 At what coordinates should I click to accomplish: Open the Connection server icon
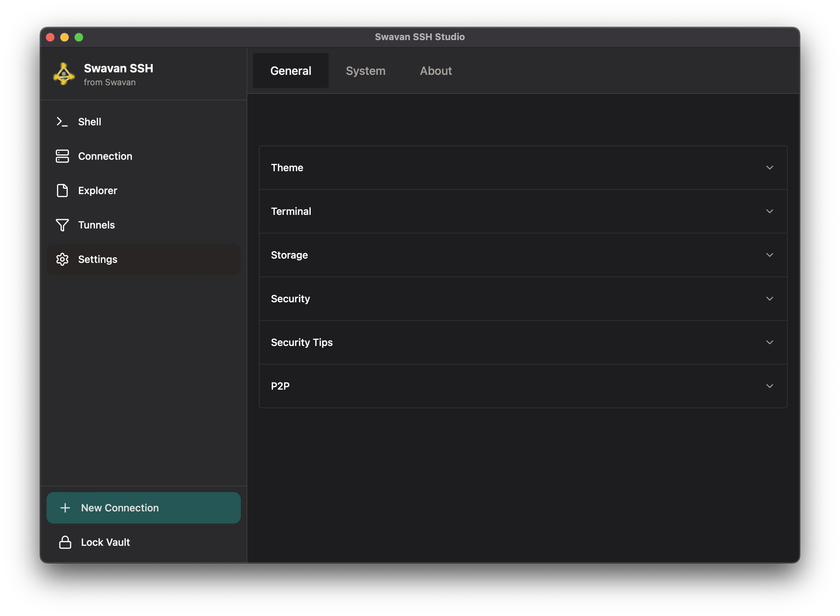(62, 156)
